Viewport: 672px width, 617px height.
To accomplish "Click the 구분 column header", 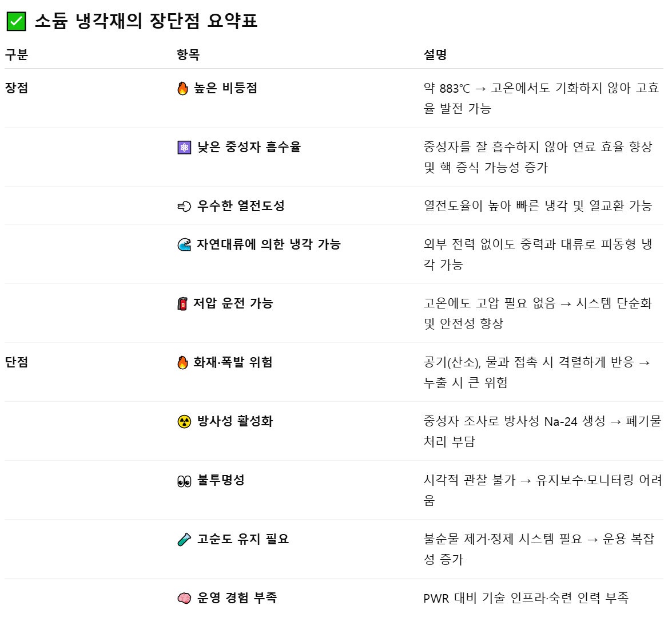I will point(16,55).
